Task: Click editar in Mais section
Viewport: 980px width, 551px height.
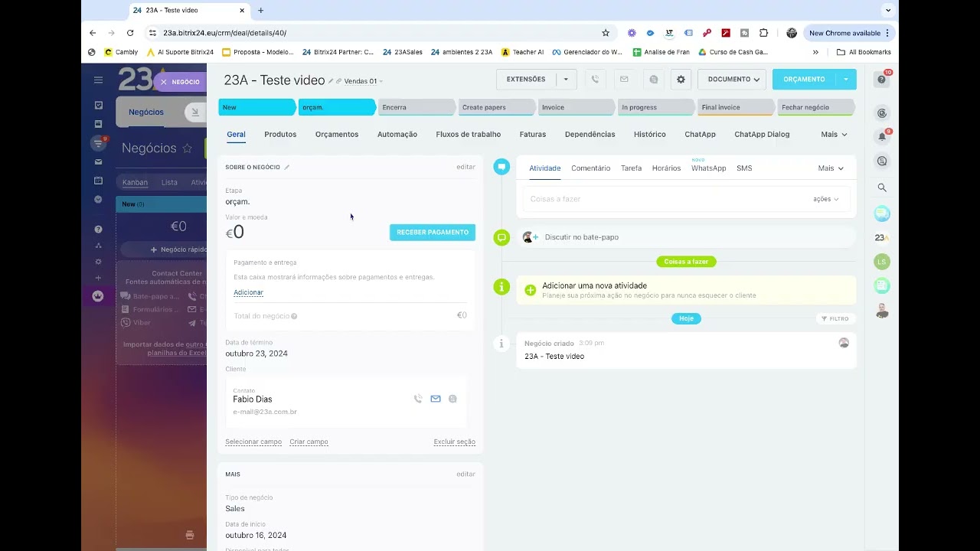Action: click(x=466, y=474)
